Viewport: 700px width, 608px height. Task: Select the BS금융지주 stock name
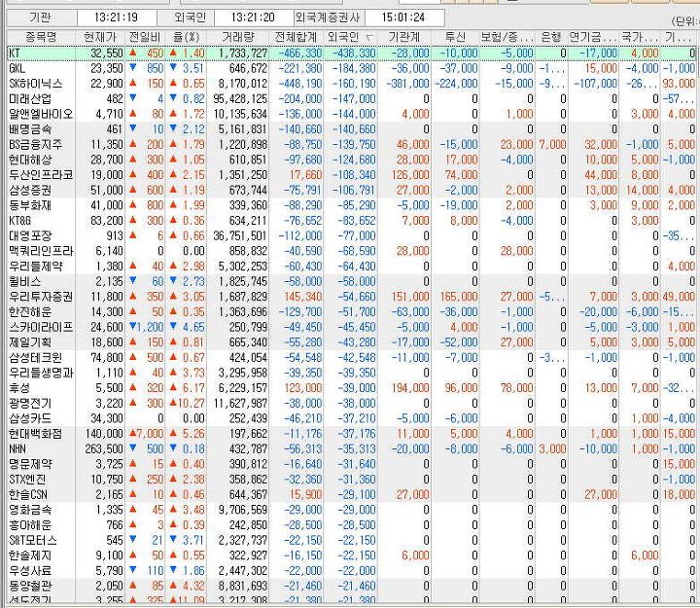pos(36,144)
